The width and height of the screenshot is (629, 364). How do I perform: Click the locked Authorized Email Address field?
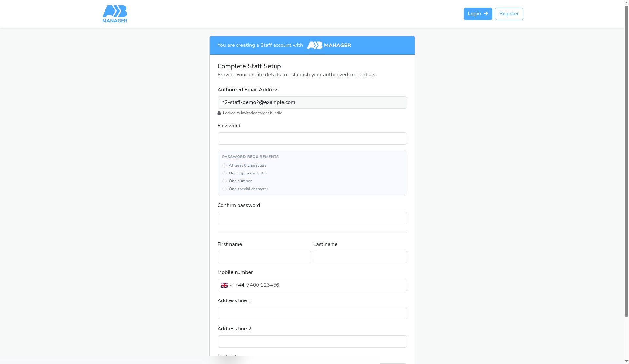(312, 102)
